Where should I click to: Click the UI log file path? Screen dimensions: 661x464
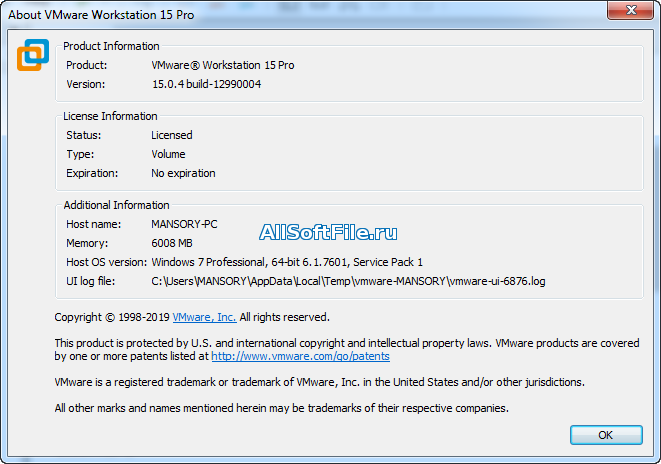pyautogui.click(x=348, y=281)
